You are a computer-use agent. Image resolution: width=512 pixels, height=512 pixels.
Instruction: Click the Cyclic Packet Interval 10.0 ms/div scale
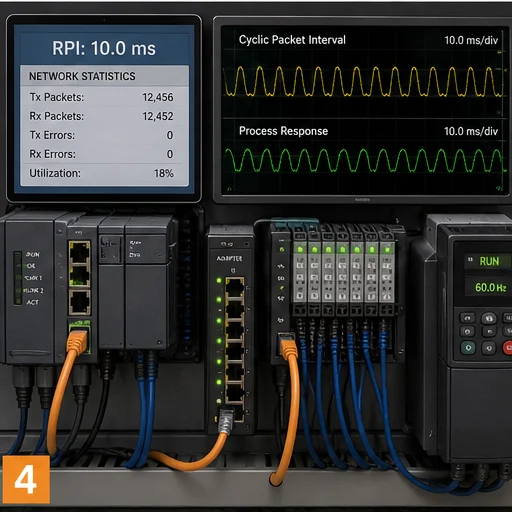(471, 41)
